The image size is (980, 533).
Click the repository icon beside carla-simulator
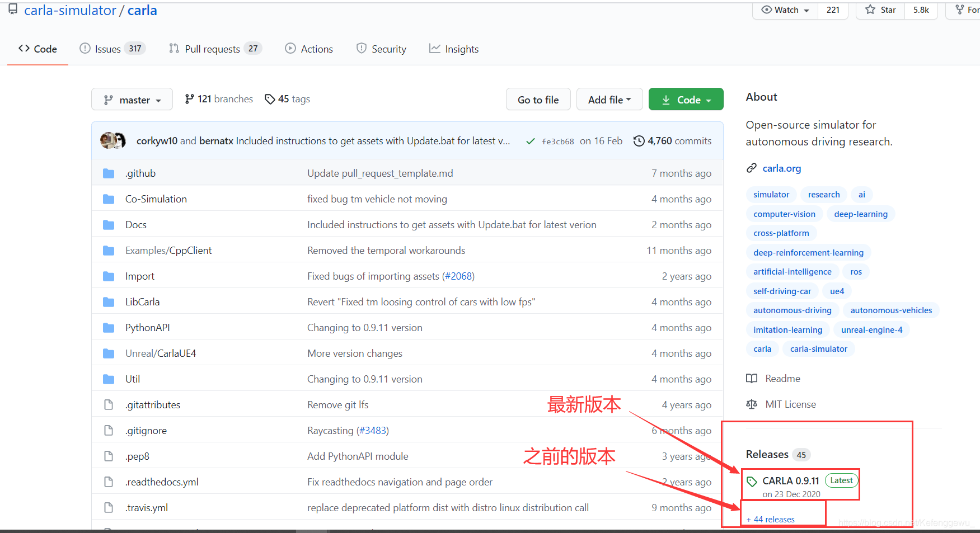pos(12,10)
